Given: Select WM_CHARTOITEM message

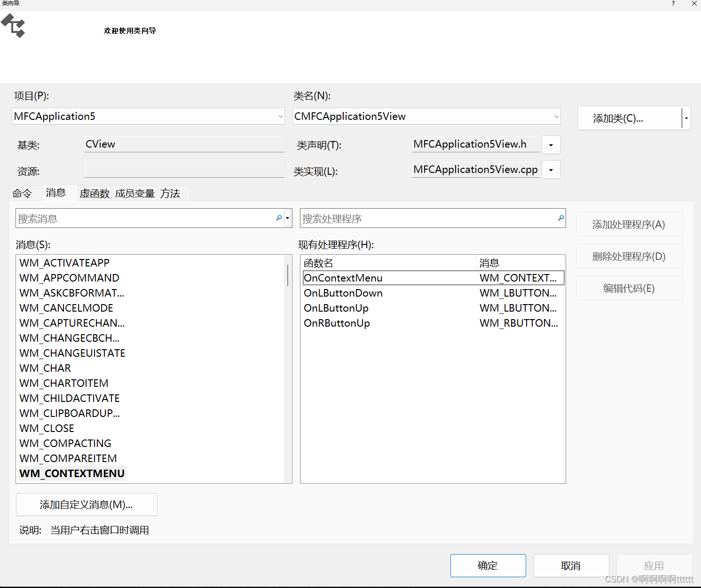Looking at the screenshot, I should (x=64, y=383).
